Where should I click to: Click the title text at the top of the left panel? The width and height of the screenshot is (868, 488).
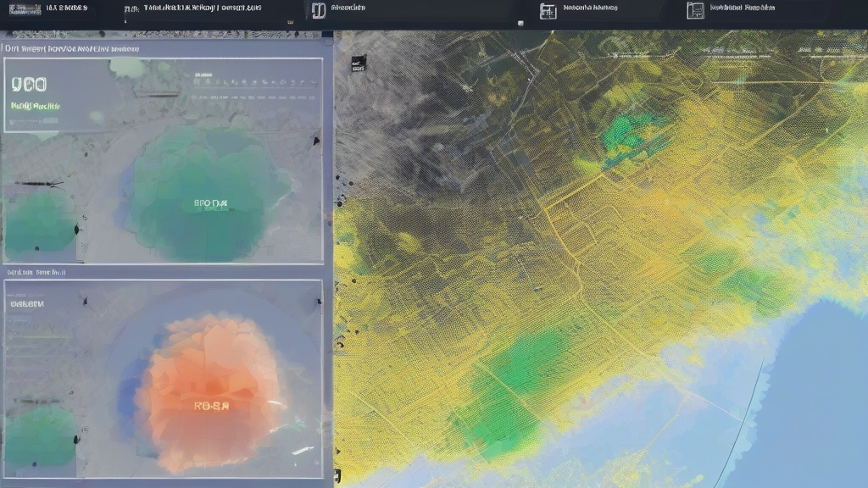point(72,49)
